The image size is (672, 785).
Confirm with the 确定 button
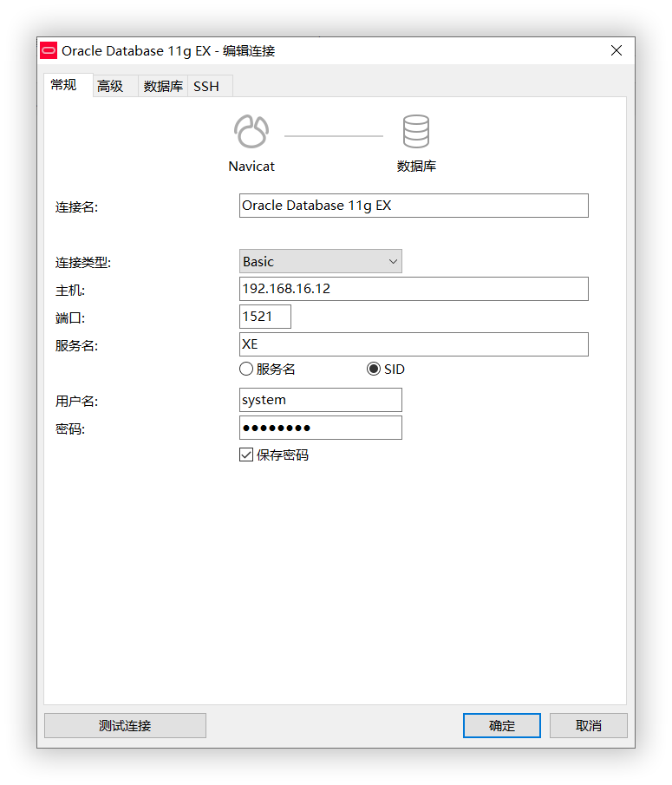tap(502, 725)
